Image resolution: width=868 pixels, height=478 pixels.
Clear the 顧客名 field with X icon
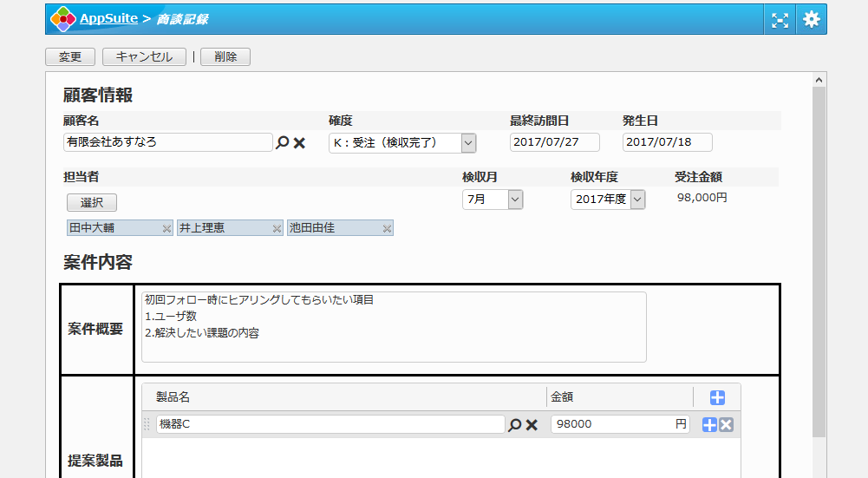pyautogui.click(x=299, y=143)
